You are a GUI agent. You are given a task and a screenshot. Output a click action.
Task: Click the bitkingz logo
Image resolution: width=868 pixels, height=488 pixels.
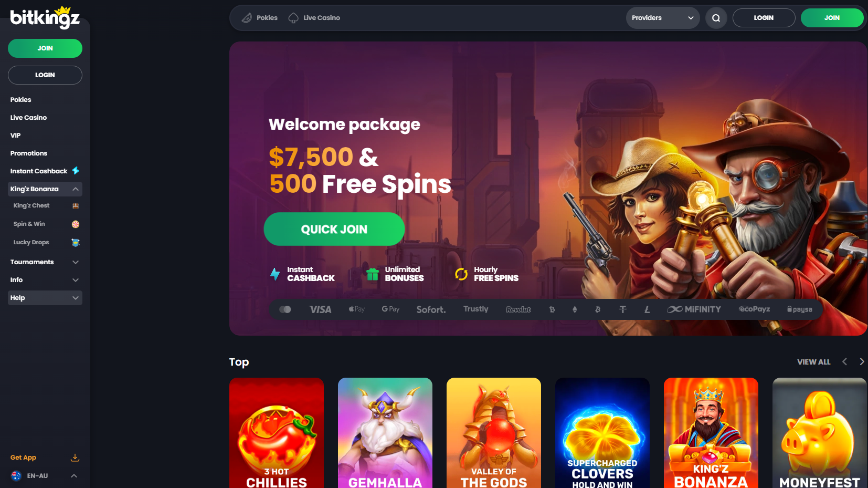(45, 18)
